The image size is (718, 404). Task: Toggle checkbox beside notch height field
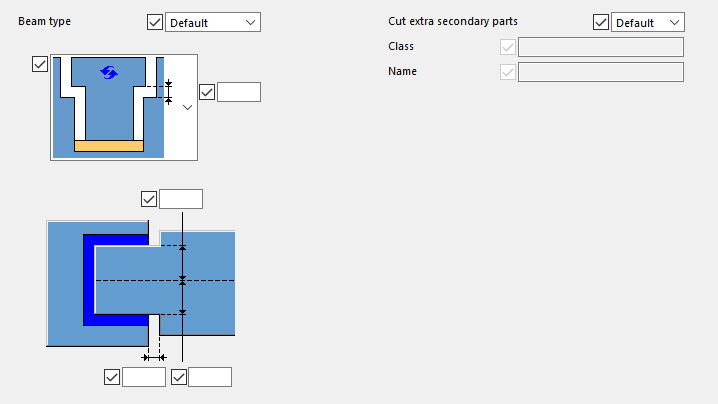(x=207, y=92)
